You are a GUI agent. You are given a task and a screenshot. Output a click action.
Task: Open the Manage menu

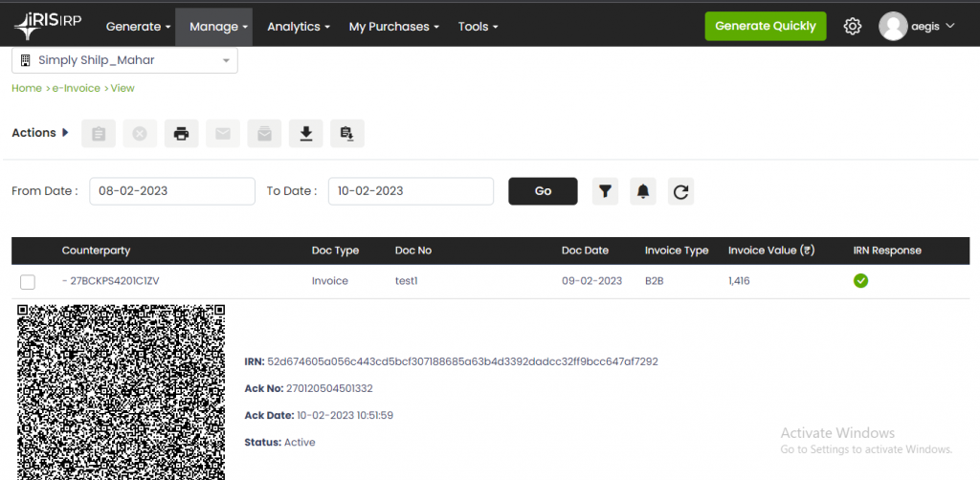click(x=213, y=27)
